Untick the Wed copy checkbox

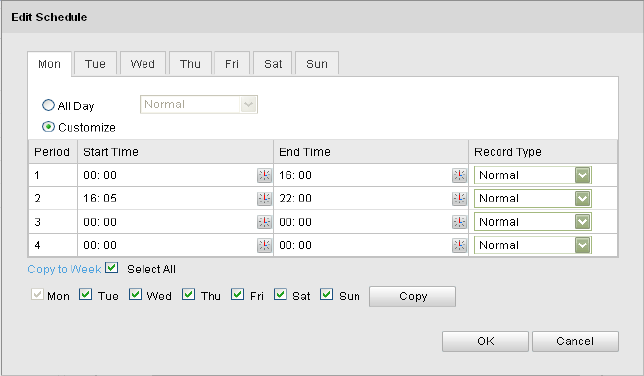(x=135, y=295)
